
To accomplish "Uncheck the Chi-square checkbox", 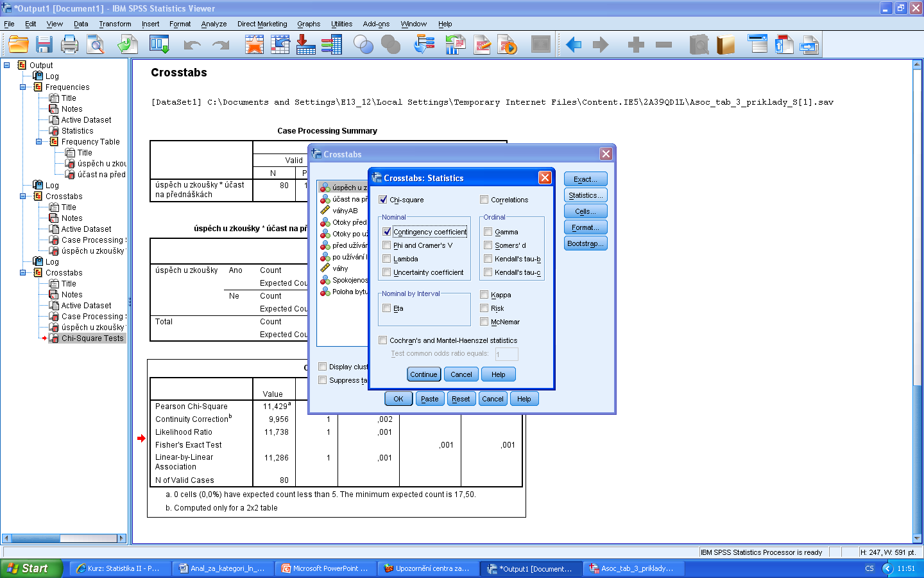I will pos(383,200).
